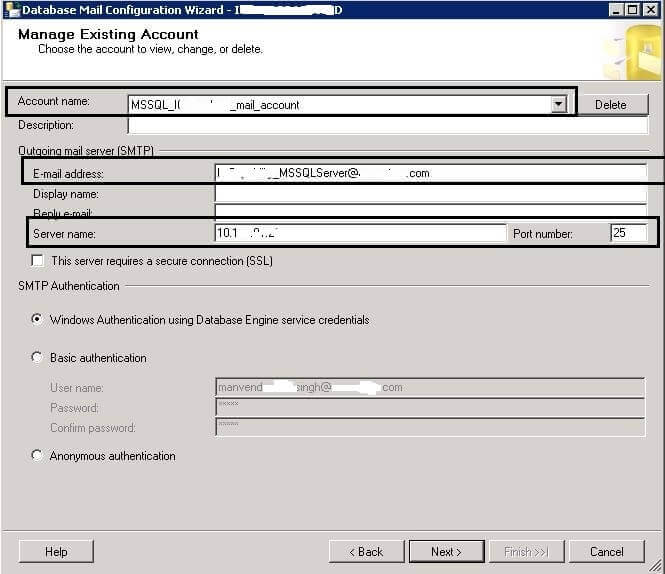Maximize the wizard window
Screen dimensions: 665x574
point(633,9)
